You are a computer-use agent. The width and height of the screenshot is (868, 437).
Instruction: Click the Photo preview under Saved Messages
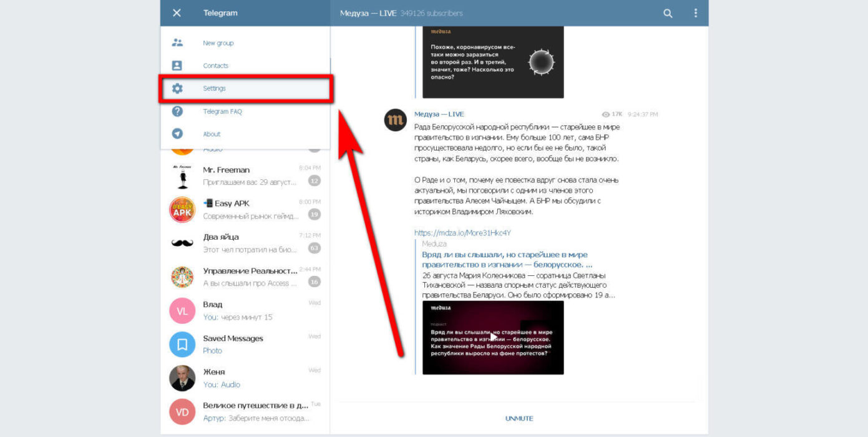tap(212, 351)
